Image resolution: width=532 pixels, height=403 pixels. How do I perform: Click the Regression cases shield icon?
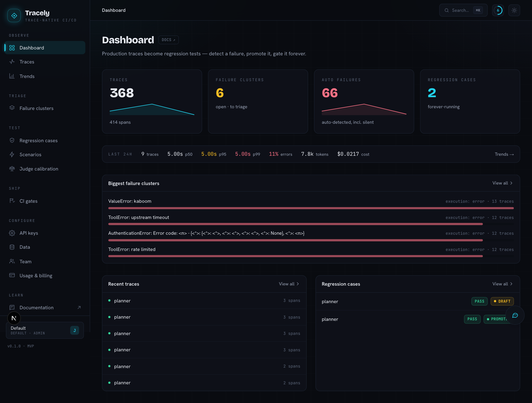[12, 140]
